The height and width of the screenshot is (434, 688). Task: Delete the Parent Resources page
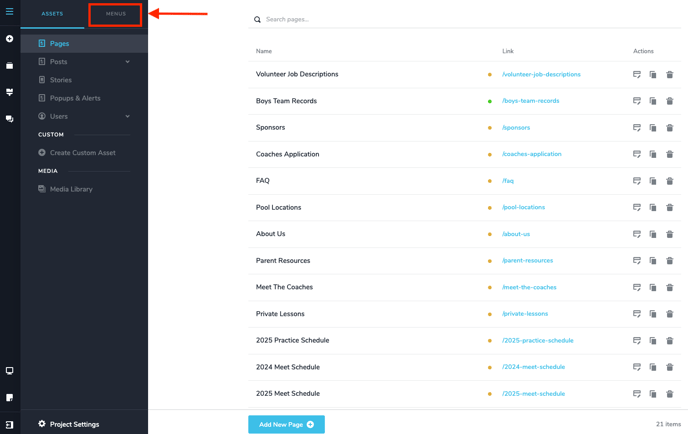point(670,261)
